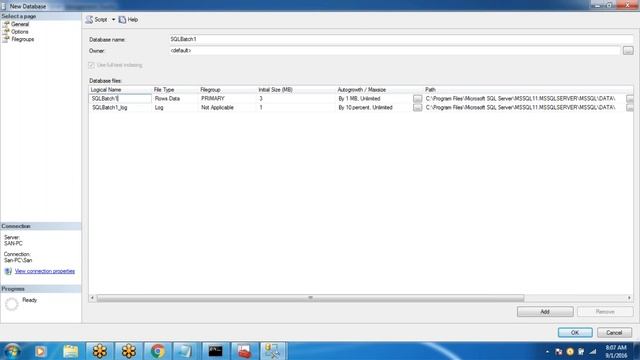Click the Logical Name column header
Viewport: 640px width, 360px height.
[x=120, y=89]
